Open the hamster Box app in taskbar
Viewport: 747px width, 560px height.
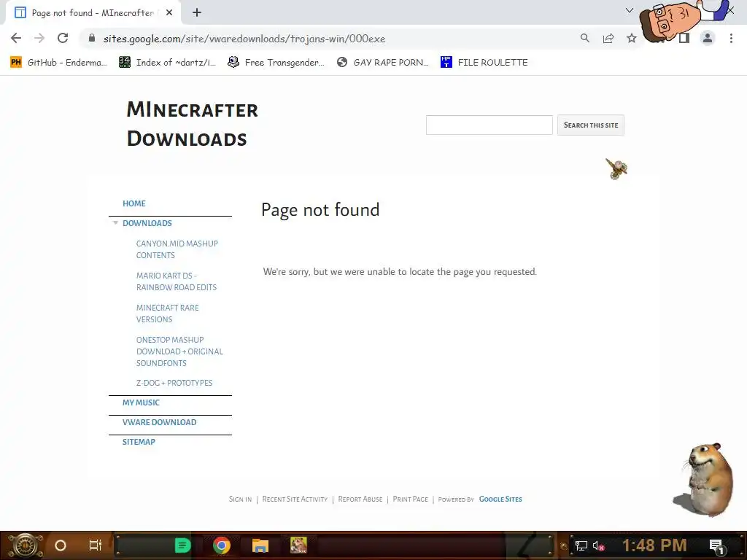[298, 545]
